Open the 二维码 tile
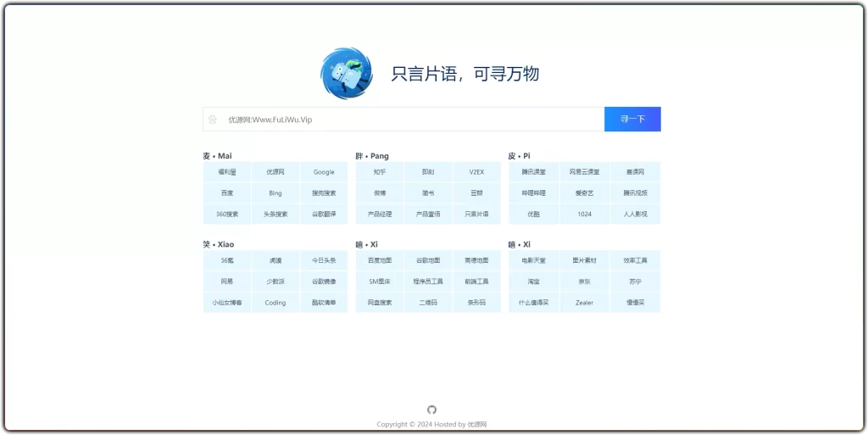Screen dimensions: 868x435 428,303
